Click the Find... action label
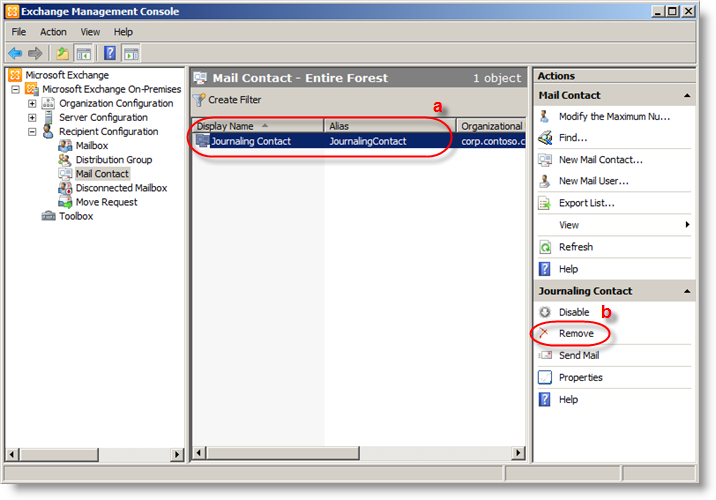Image resolution: width=716 pixels, height=500 pixels. (573, 137)
